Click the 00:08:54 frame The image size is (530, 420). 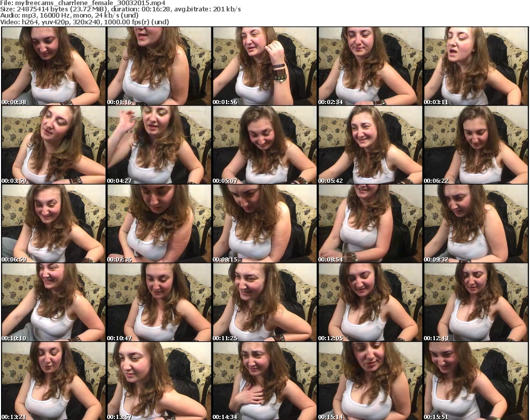tap(370, 224)
